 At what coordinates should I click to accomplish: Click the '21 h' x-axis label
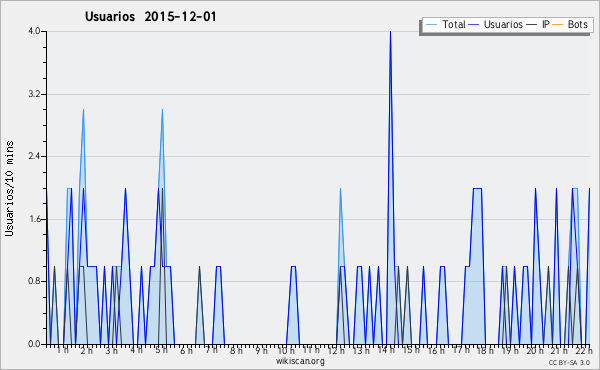tap(560, 350)
